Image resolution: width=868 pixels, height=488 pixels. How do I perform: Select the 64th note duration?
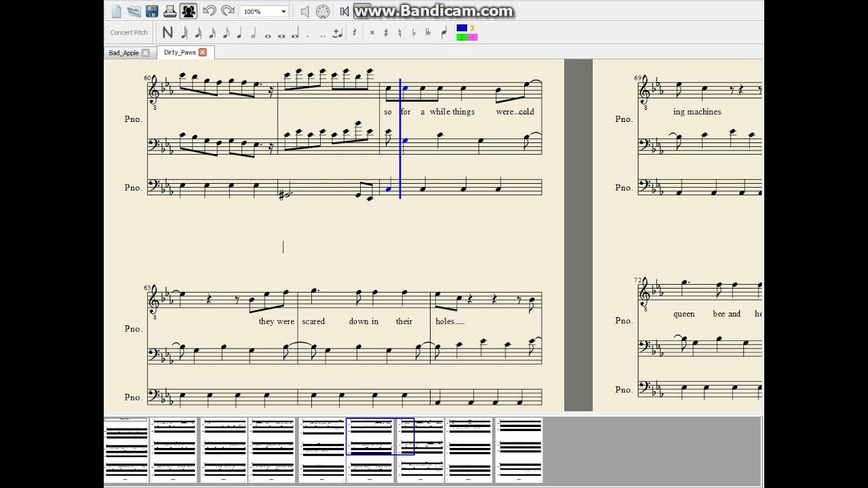click(184, 33)
